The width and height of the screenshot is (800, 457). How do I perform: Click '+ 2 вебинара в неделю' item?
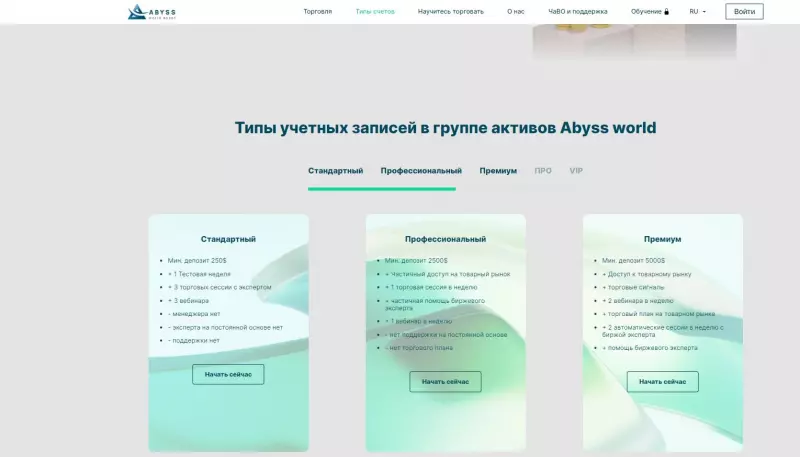638,301
